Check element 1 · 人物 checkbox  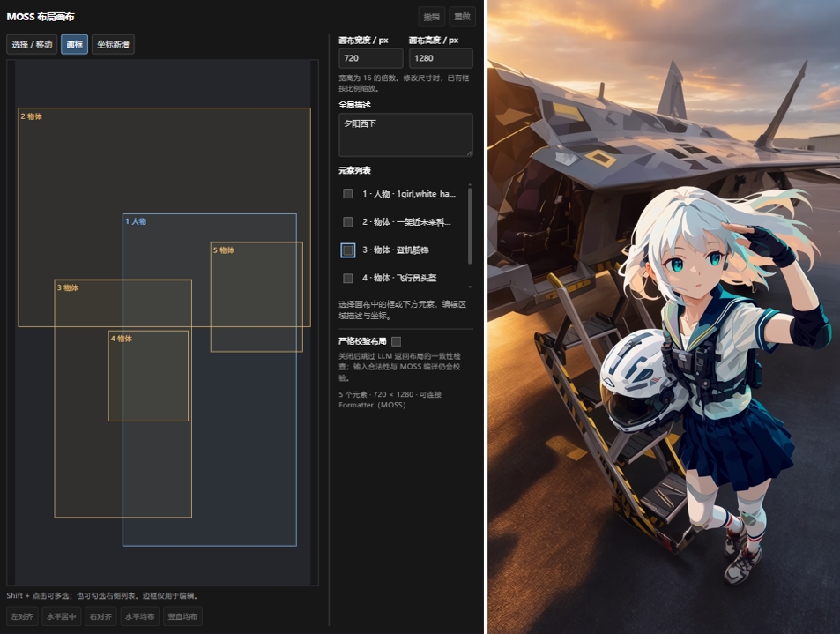click(x=347, y=193)
